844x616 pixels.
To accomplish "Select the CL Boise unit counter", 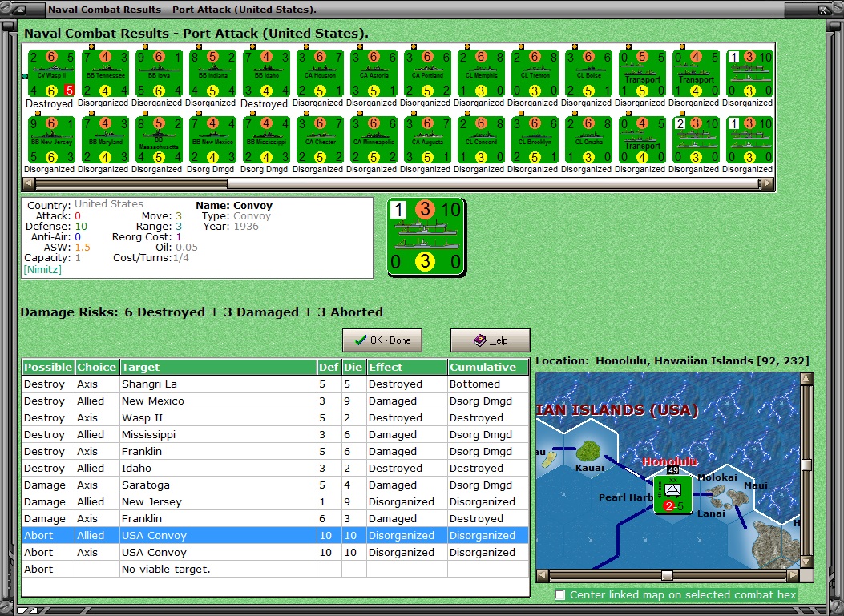I will tap(589, 74).
